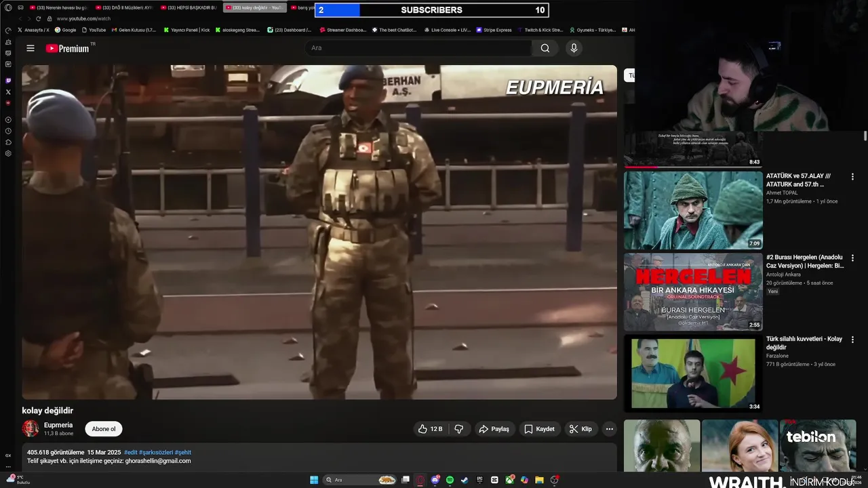Open the player icon in Opera sidebar
Viewport: 868px width, 488px height.
8,119
